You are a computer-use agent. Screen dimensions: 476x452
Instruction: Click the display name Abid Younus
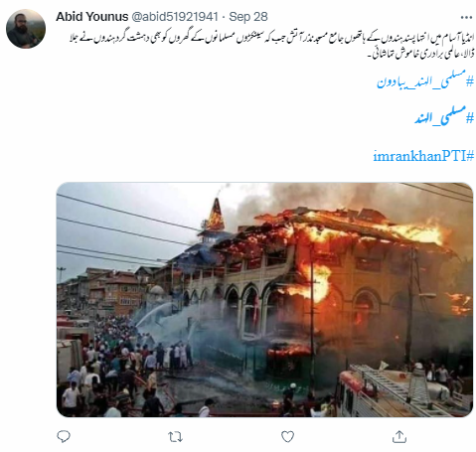click(91, 17)
